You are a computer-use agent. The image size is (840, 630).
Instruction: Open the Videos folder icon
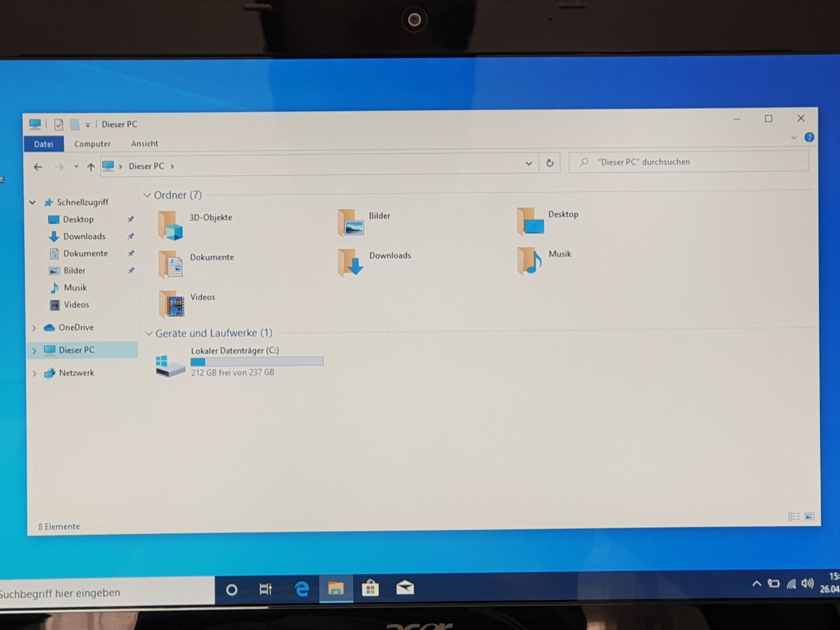pyautogui.click(x=172, y=304)
